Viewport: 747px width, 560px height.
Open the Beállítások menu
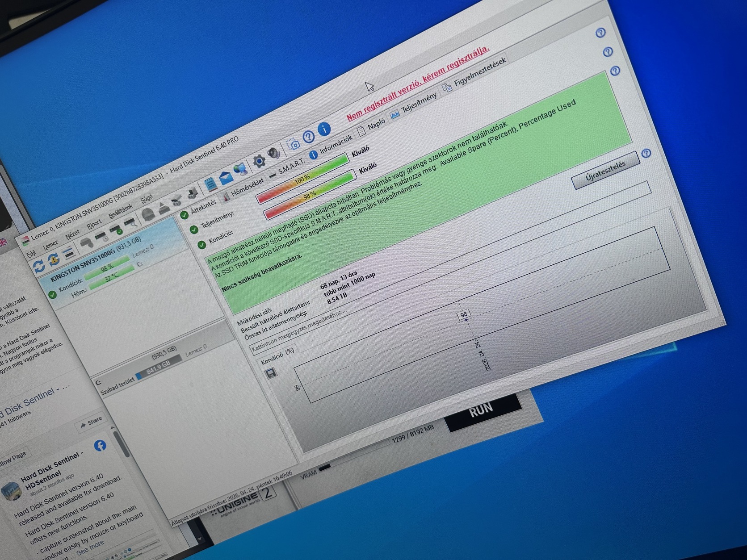121,210
